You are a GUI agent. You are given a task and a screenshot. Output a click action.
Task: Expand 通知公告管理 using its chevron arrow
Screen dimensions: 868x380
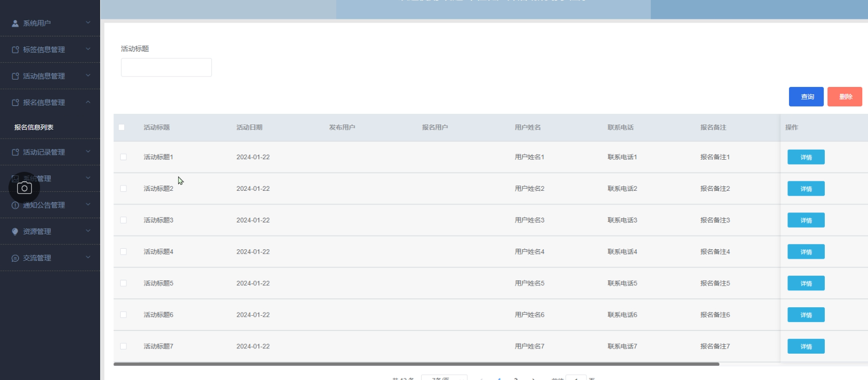[x=88, y=204]
